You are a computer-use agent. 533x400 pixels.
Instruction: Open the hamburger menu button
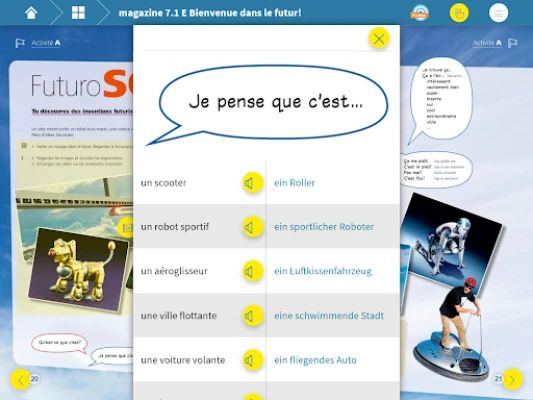click(498, 13)
